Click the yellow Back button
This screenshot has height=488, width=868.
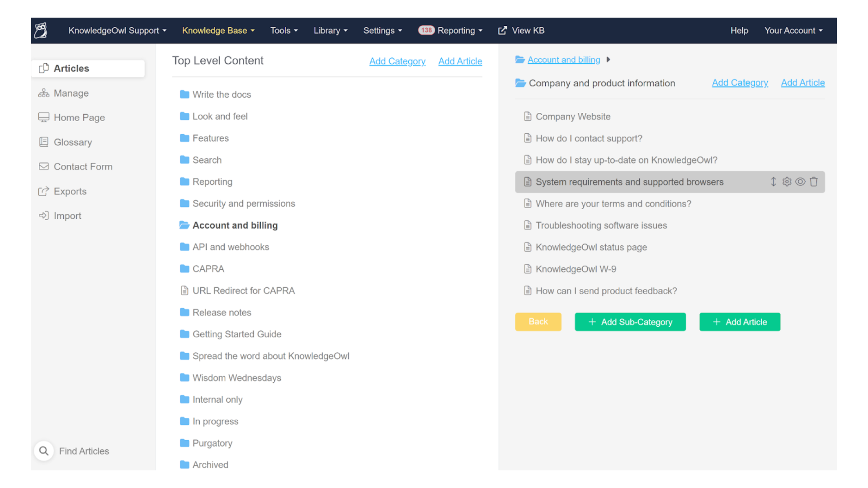(x=538, y=322)
